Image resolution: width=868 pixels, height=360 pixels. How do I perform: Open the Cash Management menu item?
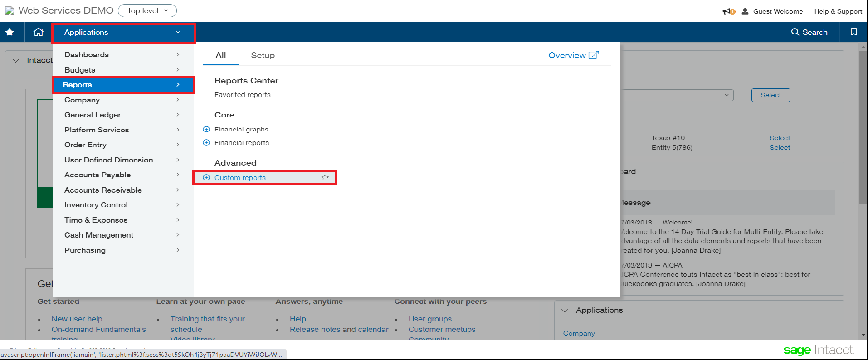[123, 235]
